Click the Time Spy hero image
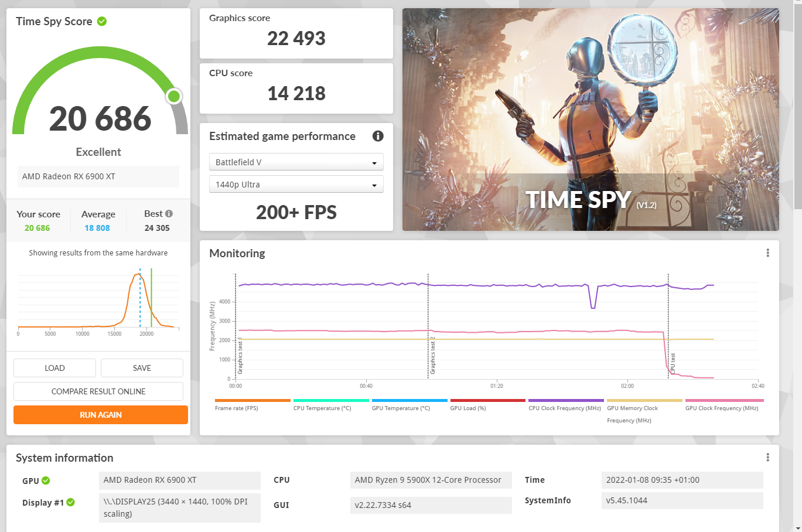Screen dimensions: 802x532 pyautogui.click(x=591, y=120)
